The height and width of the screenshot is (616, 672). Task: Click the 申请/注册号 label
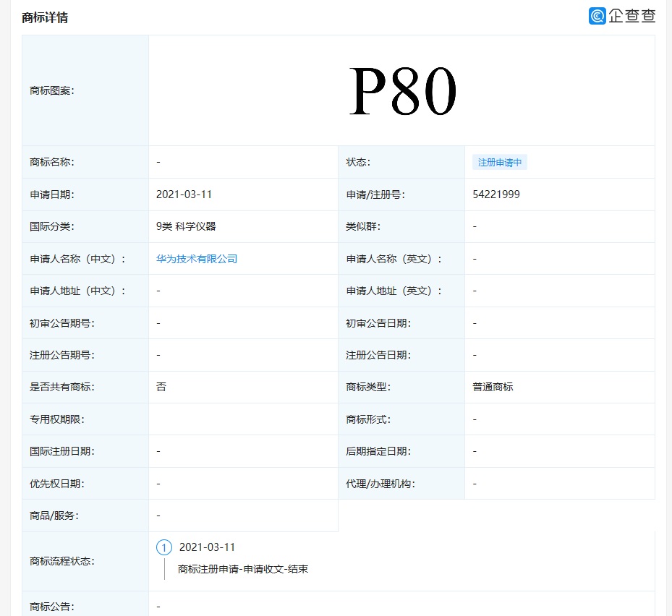click(x=375, y=194)
